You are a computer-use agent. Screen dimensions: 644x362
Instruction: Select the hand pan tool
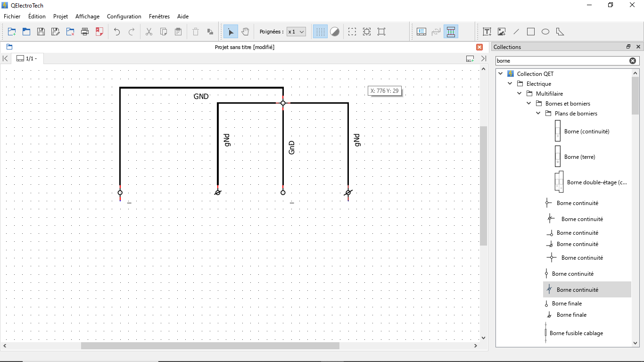(245, 32)
